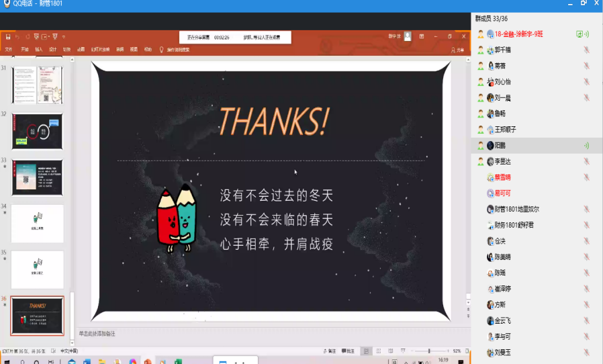Click the user account avatar in PowerPoint title bar
Screen dimensions: 603x364
(408, 36)
